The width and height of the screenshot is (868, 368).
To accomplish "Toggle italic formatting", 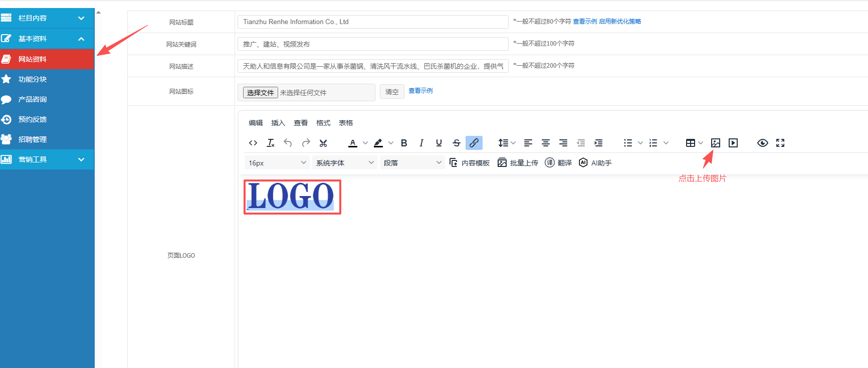I will point(421,143).
